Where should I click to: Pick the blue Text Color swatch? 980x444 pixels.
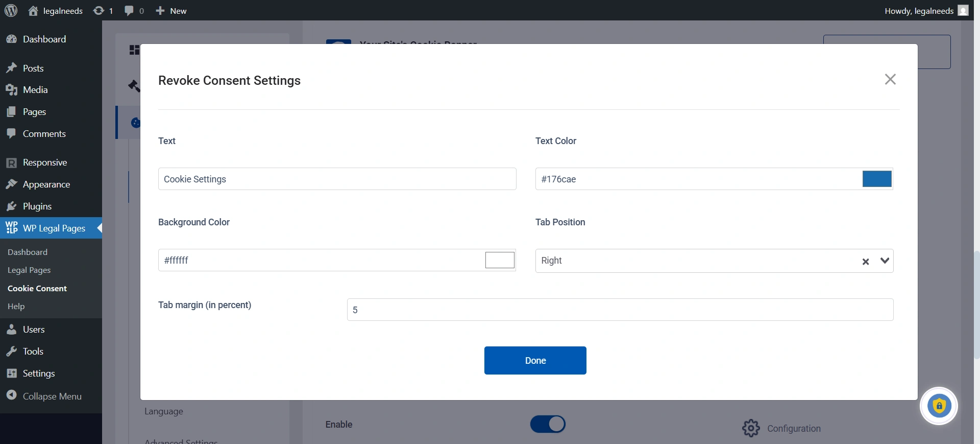(x=877, y=179)
